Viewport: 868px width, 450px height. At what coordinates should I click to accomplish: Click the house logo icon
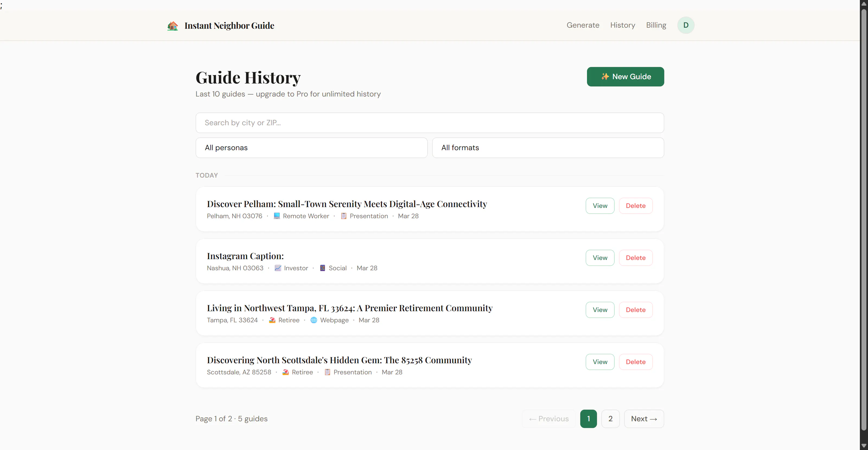pyautogui.click(x=173, y=25)
